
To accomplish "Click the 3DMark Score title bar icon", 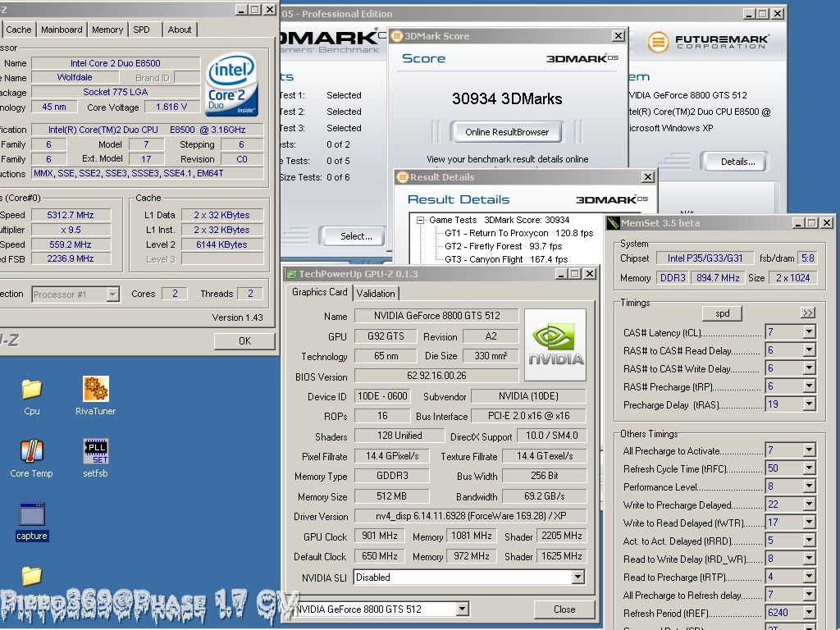I will click(396, 36).
